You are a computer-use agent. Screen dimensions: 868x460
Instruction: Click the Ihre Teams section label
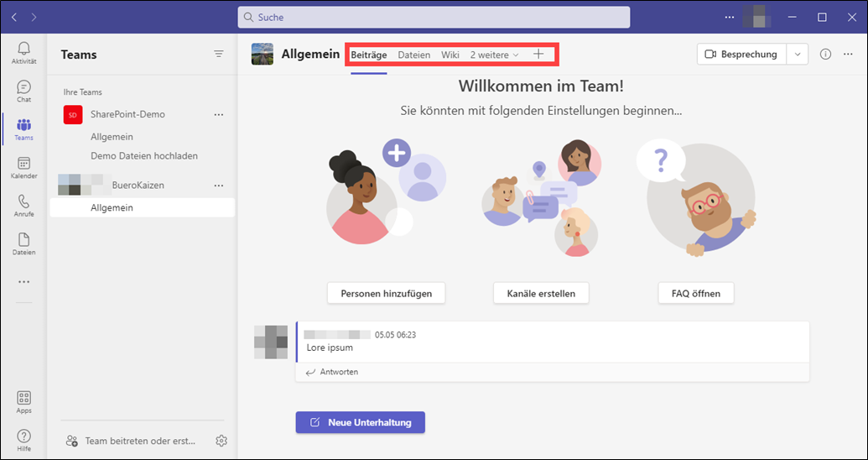[x=82, y=92]
